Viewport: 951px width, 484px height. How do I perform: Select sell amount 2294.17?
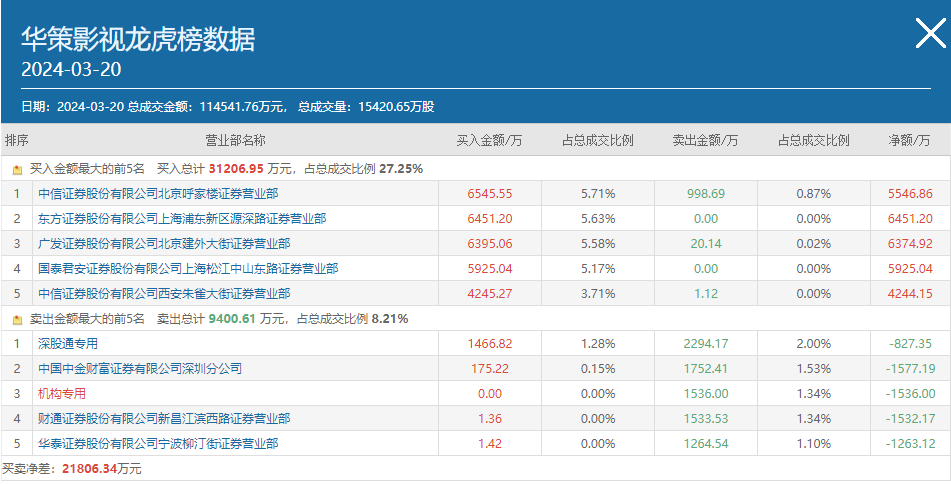coord(706,344)
